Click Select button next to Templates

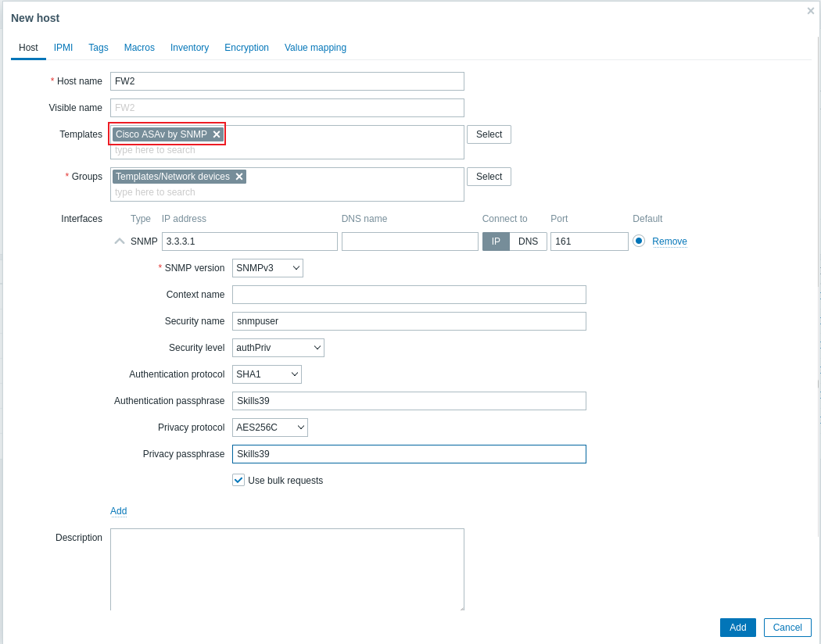[x=489, y=134]
